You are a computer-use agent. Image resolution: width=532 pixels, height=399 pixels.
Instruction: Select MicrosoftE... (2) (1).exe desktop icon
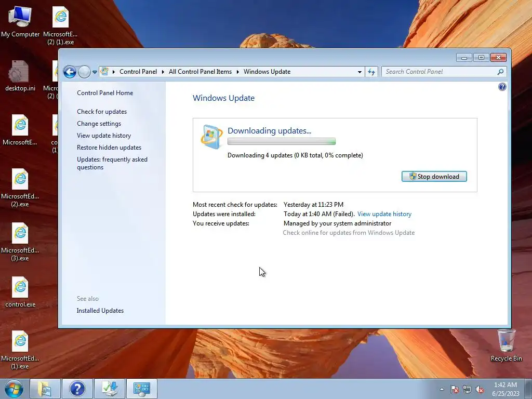tap(60, 26)
